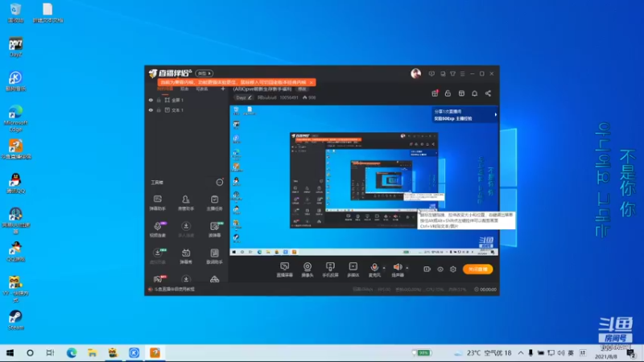This screenshot has height=362, width=644.
Task: Open the bottom-row tool with the red badge
Action: pos(158,279)
